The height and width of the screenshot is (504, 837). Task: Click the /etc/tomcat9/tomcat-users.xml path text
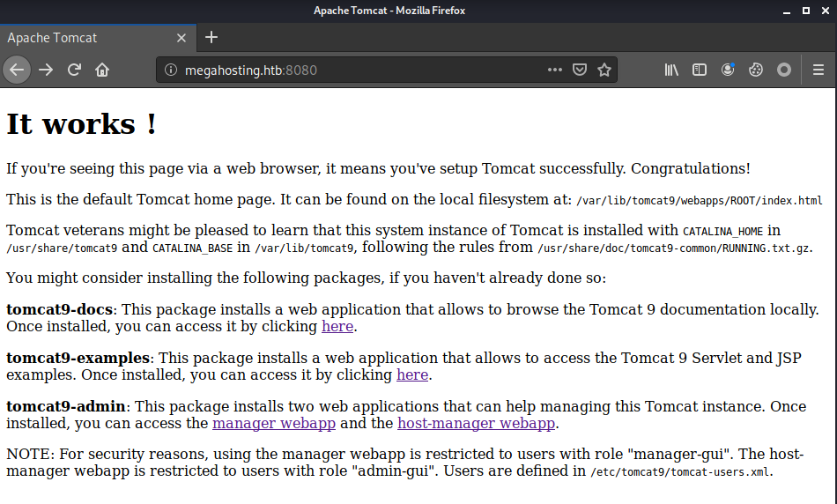680,472
